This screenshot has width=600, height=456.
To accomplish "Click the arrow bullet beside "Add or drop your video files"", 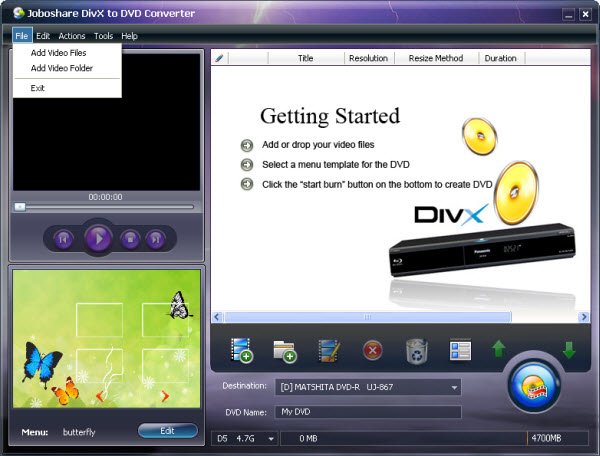I will coord(247,145).
